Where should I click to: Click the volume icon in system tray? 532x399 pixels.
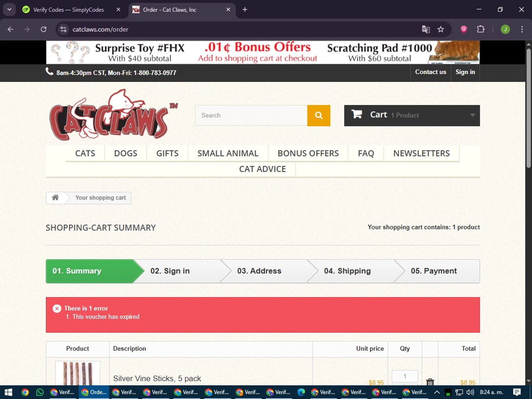point(470,392)
